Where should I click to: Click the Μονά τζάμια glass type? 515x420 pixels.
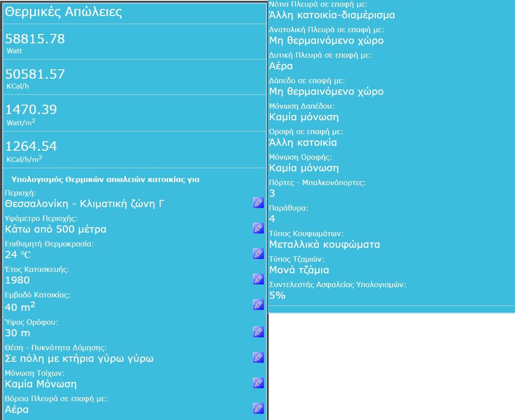pyautogui.click(x=299, y=270)
